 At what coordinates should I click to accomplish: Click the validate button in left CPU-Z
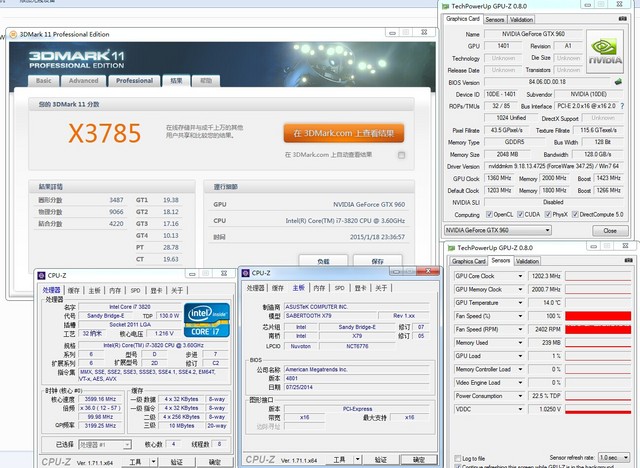tap(177, 462)
